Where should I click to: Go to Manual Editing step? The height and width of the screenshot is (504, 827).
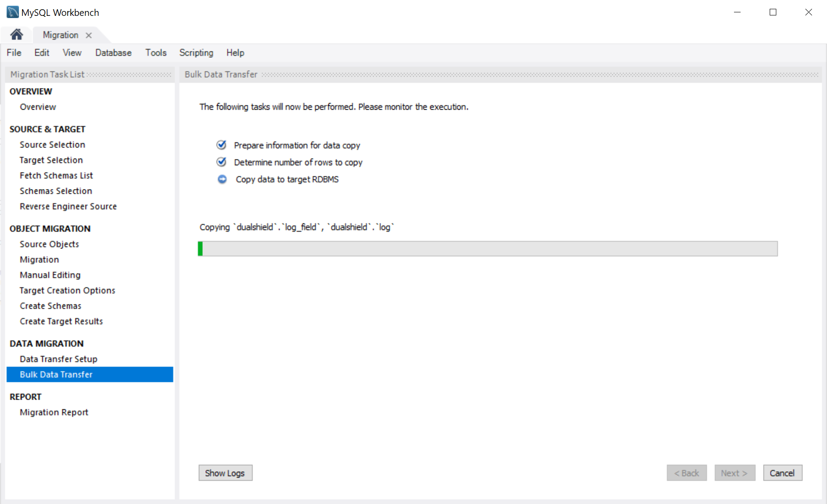click(50, 275)
